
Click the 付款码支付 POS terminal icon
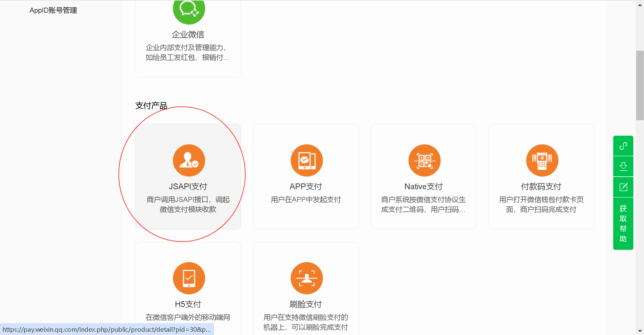point(542,160)
